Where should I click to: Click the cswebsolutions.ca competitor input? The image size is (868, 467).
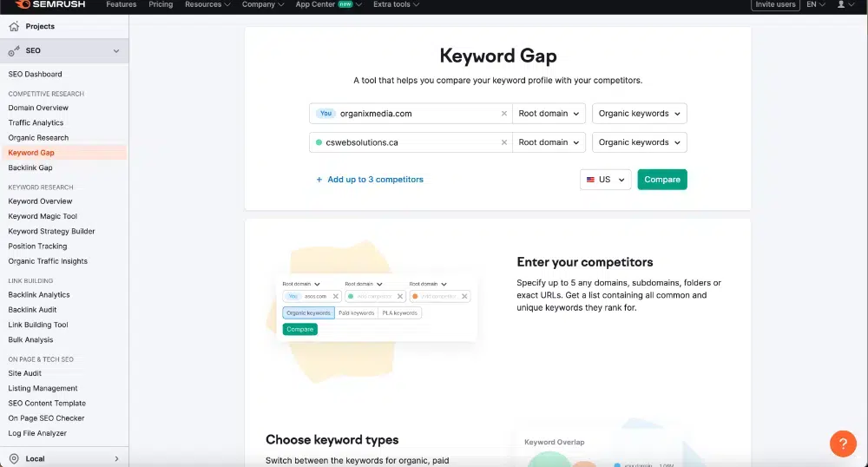point(411,142)
